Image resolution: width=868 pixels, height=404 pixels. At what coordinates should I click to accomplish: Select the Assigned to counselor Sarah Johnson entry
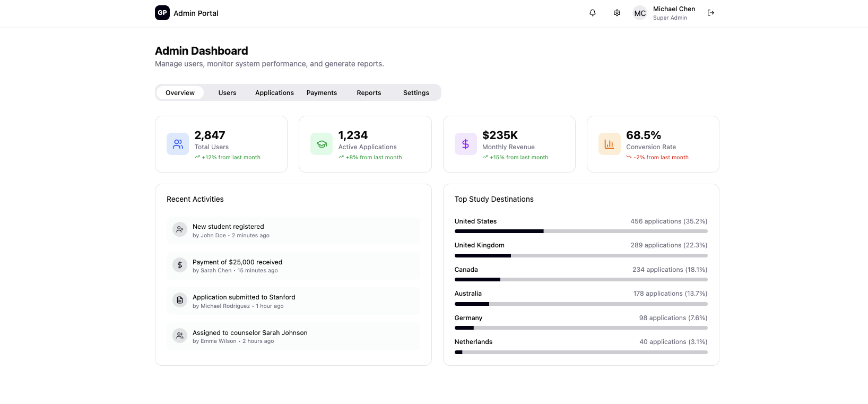250,333
